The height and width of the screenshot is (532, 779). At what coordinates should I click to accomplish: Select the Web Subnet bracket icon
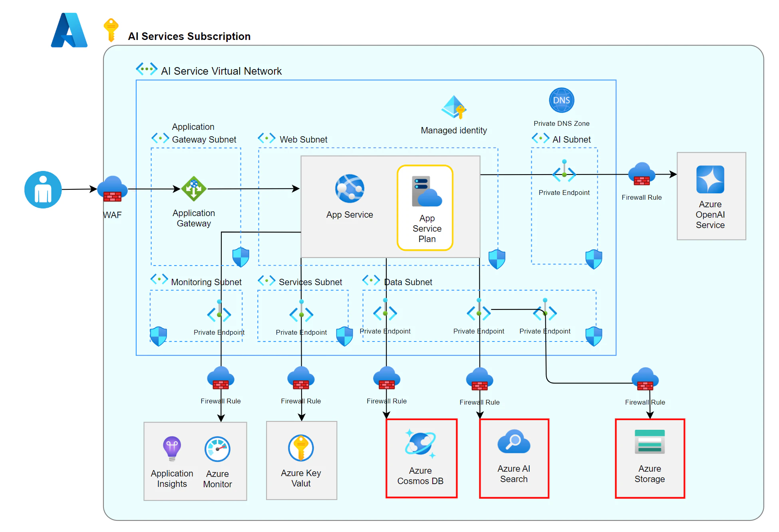point(266,138)
